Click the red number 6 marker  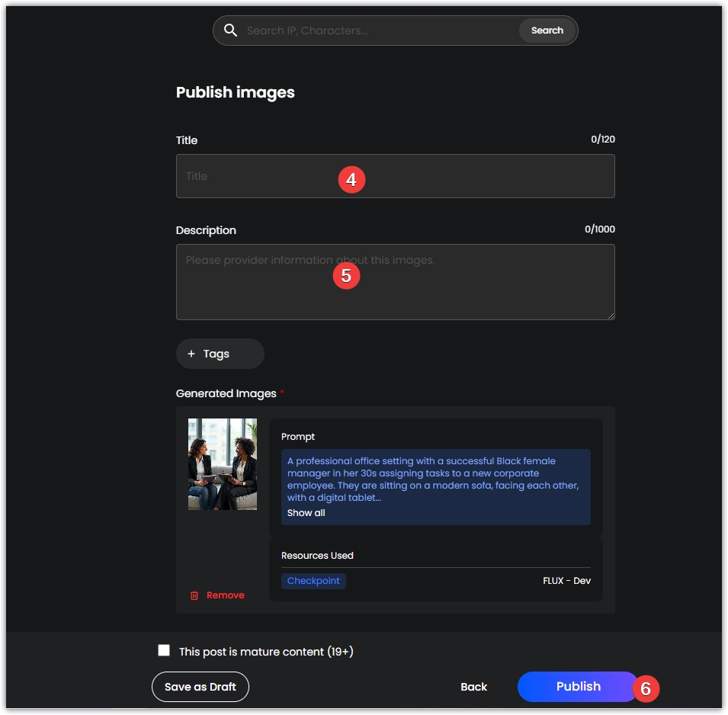coord(646,688)
